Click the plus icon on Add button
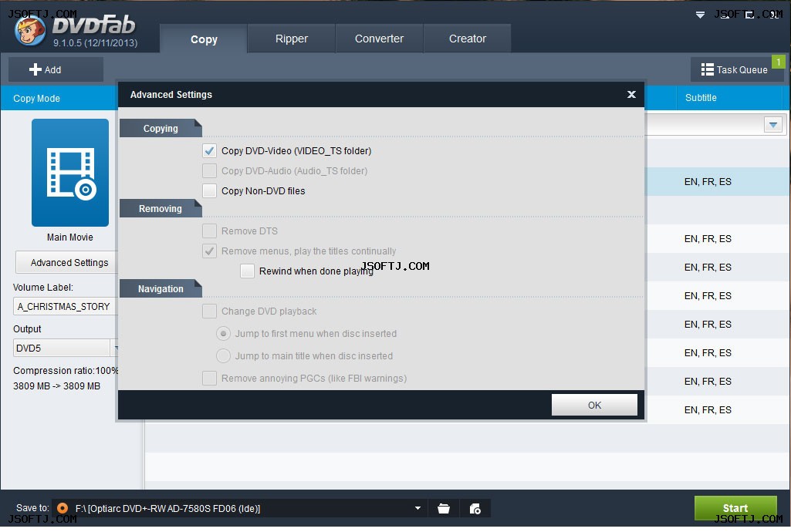The width and height of the screenshot is (791, 532). 35,69
